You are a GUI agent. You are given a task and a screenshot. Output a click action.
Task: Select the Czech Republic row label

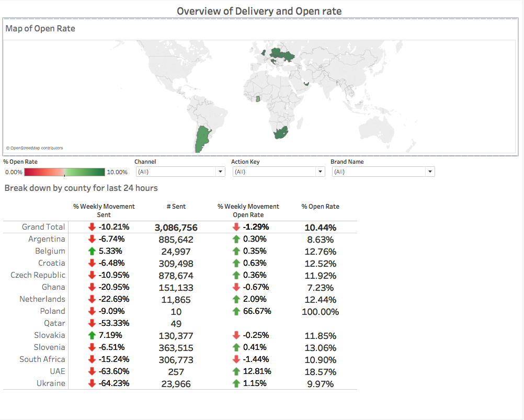(38, 275)
